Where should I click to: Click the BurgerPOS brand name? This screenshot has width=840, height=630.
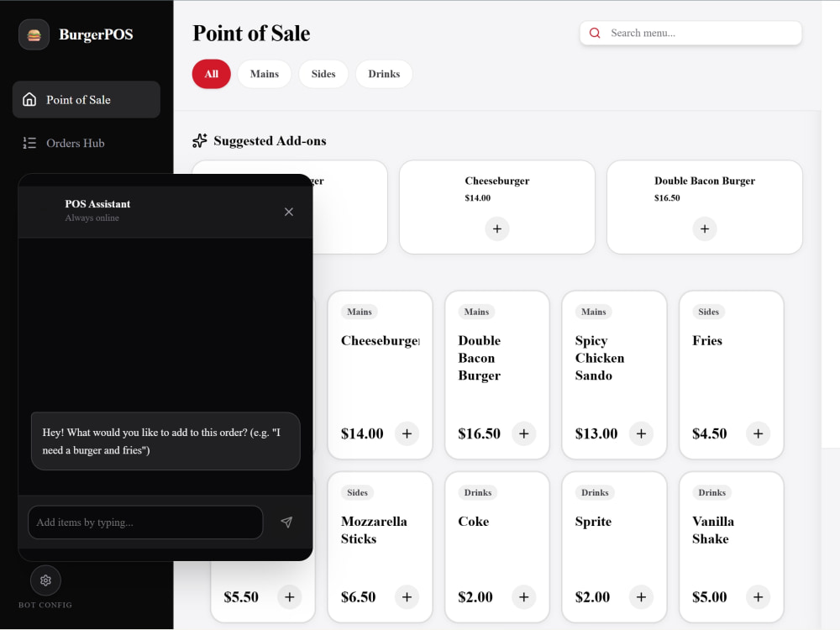click(96, 34)
